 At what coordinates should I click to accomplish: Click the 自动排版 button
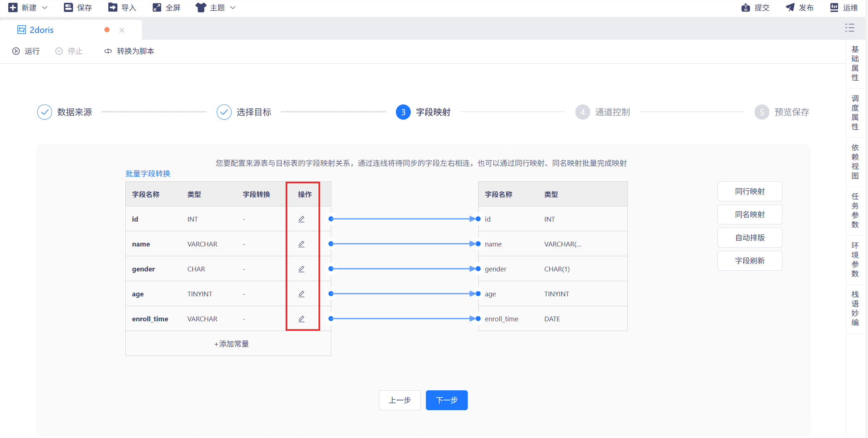pos(750,237)
